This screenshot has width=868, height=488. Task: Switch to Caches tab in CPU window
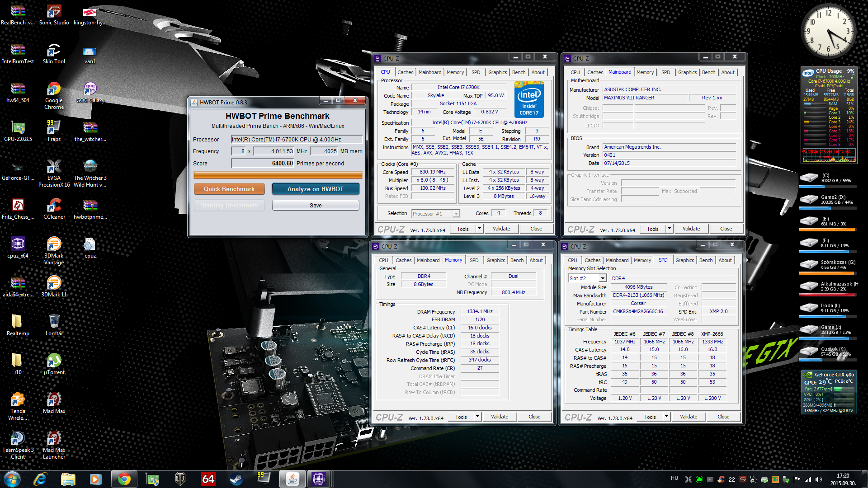click(405, 72)
